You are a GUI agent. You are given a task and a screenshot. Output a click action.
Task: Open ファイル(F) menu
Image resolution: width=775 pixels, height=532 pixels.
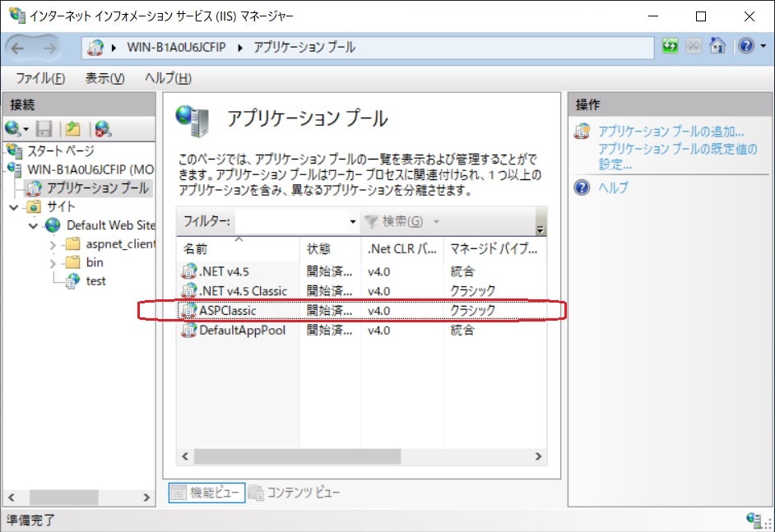click(x=40, y=78)
